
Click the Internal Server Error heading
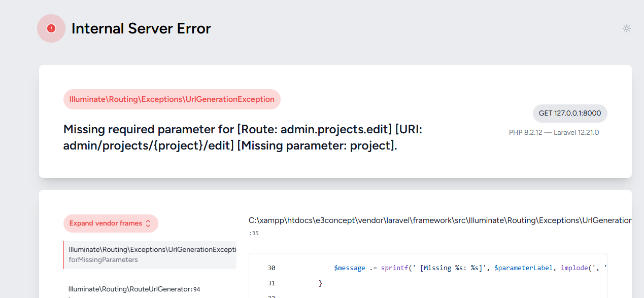coord(141,28)
